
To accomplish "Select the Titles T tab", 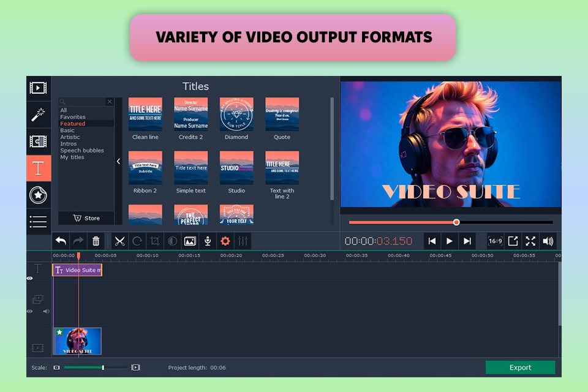I will coord(39,168).
